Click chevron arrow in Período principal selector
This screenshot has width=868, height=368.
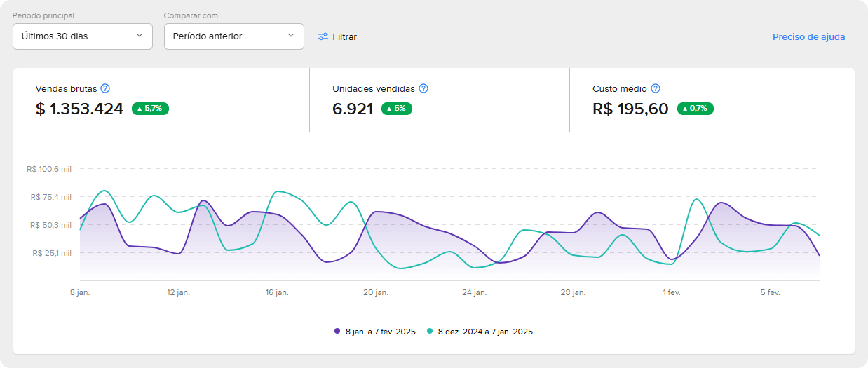tap(139, 36)
